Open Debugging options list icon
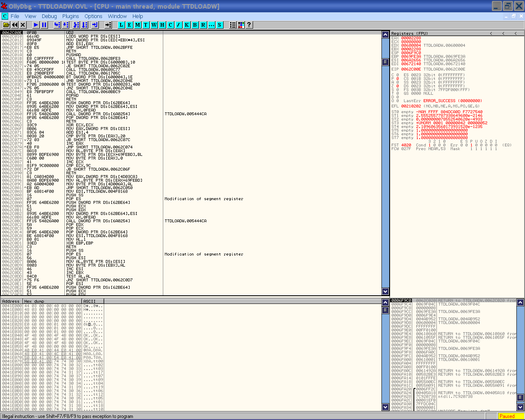Screen dimensions: 525x420 233,25
